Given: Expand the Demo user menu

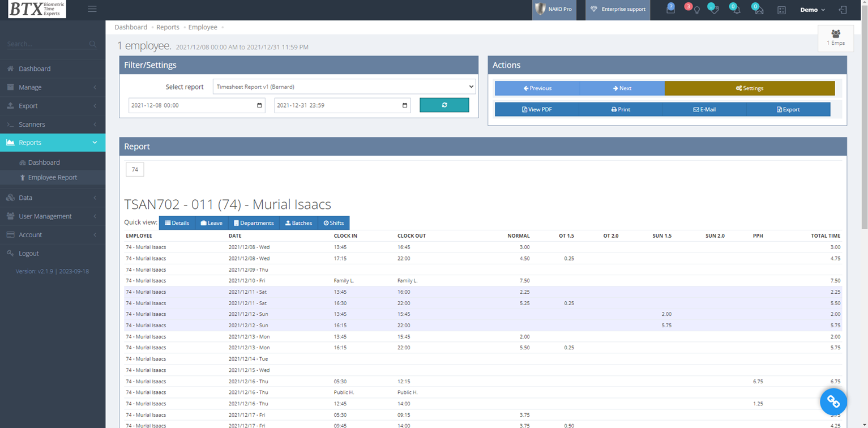Looking at the screenshot, I should point(812,10).
